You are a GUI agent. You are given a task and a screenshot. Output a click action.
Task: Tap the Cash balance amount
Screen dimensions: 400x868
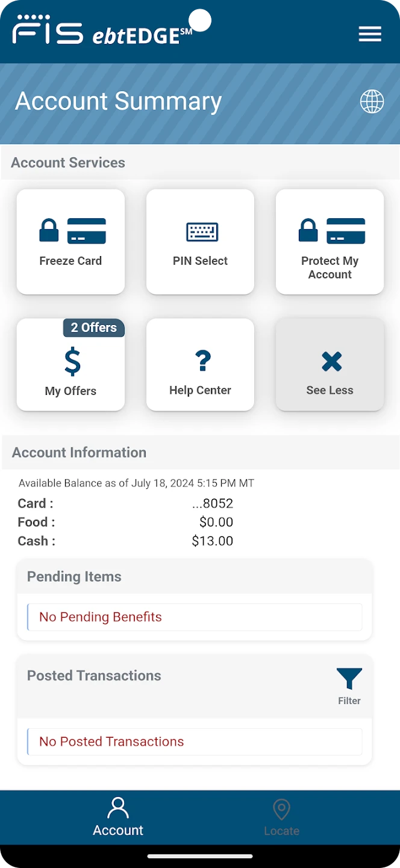click(x=212, y=541)
